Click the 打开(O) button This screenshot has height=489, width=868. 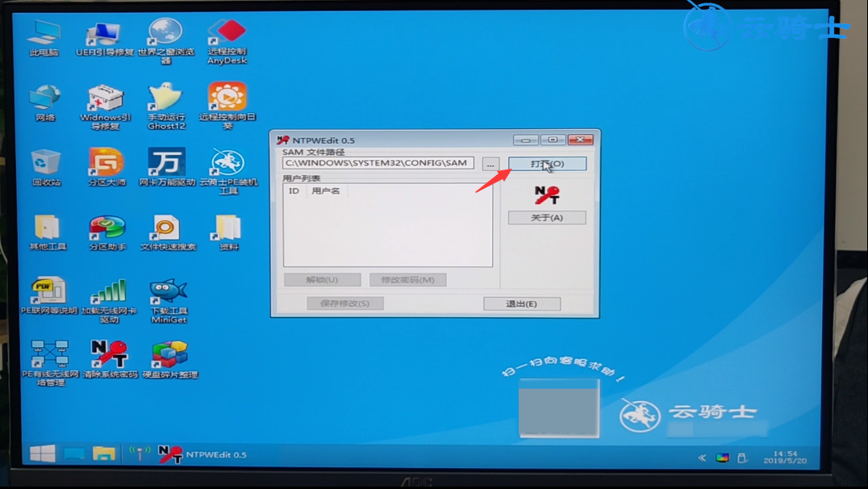(x=547, y=164)
